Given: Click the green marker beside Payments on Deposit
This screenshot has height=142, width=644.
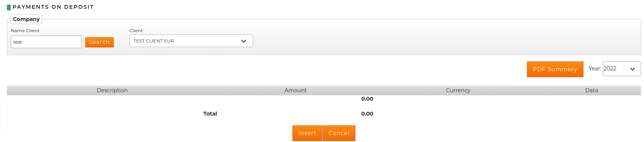Looking at the screenshot, I should tap(9, 7).
